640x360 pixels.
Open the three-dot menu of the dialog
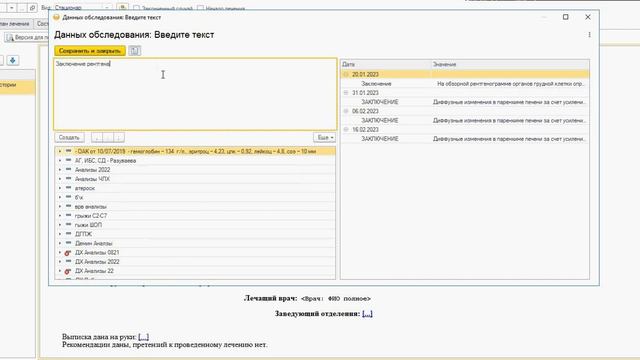(x=589, y=35)
